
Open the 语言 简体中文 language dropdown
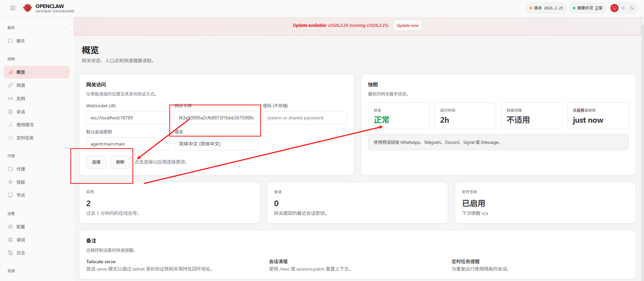pos(216,144)
